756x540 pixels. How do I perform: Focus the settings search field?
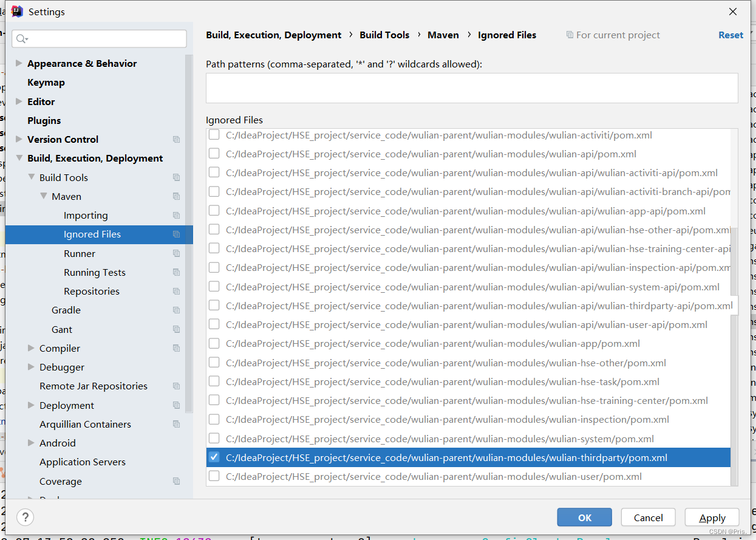point(99,39)
